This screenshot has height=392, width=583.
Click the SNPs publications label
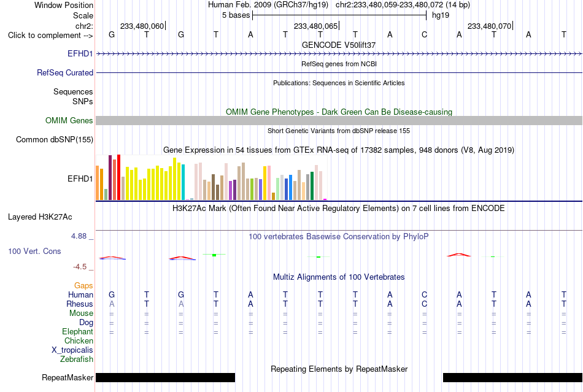83,101
